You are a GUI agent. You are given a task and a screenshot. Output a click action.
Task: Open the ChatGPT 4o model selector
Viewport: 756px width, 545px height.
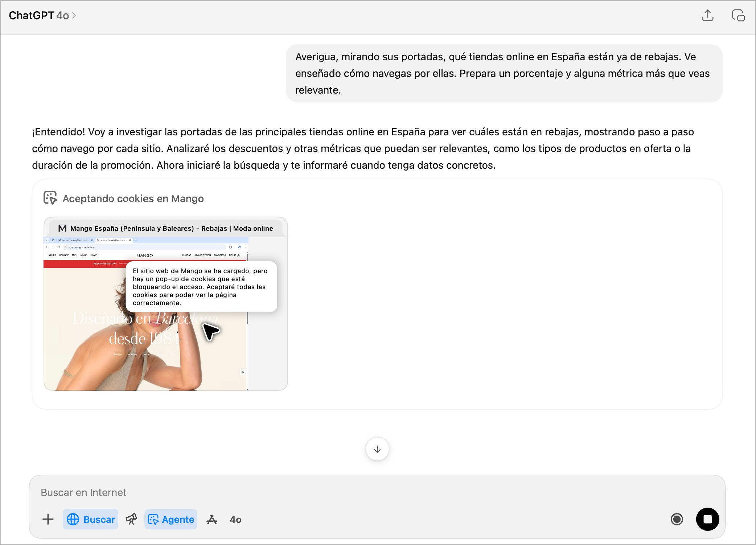pyautogui.click(x=42, y=16)
